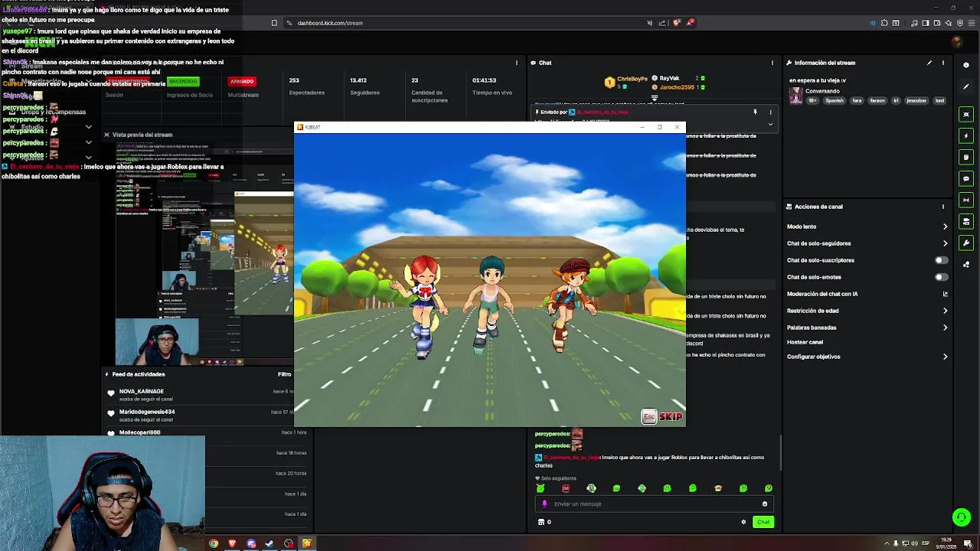Insert the red angry emote
The height and width of the screenshot is (551, 980).
point(566,488)
